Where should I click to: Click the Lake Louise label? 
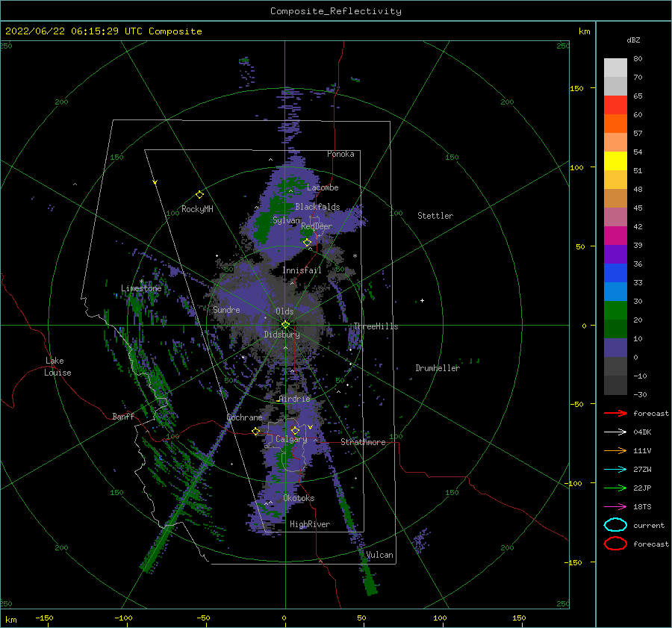point(57,367)
